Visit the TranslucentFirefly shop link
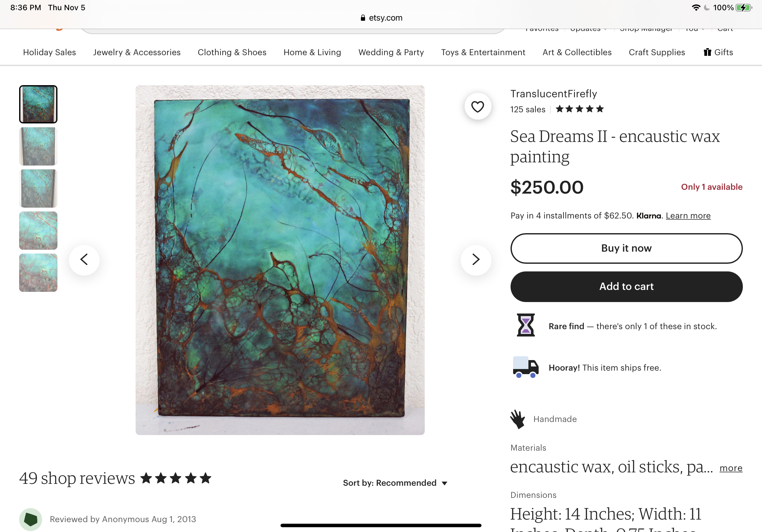 point(553,94)
